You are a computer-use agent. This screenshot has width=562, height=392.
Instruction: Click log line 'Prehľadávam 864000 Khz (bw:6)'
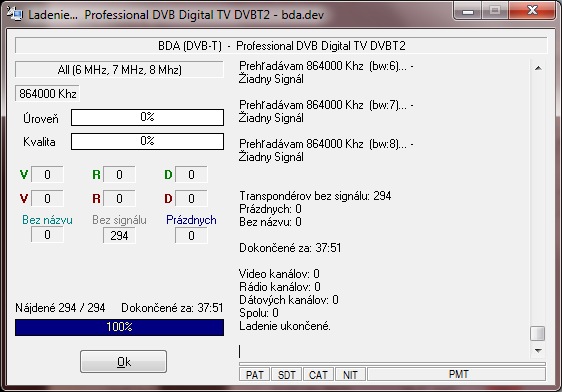pyautogui.click(x=326, y=66)
